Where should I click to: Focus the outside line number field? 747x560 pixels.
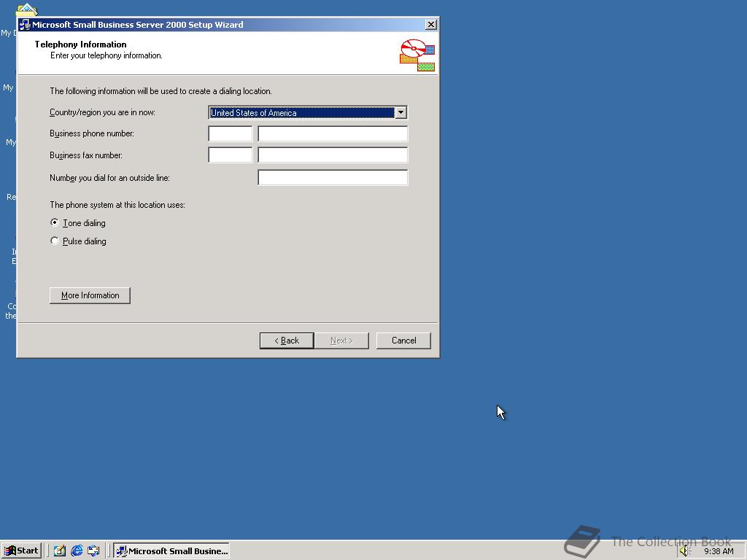[x=333, y=178]
